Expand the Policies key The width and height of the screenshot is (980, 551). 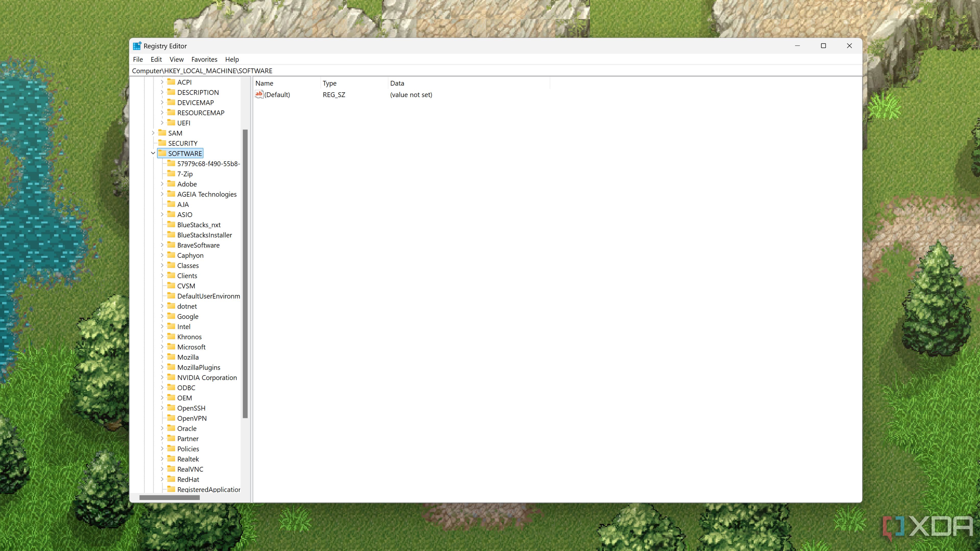tap(162, 449)
